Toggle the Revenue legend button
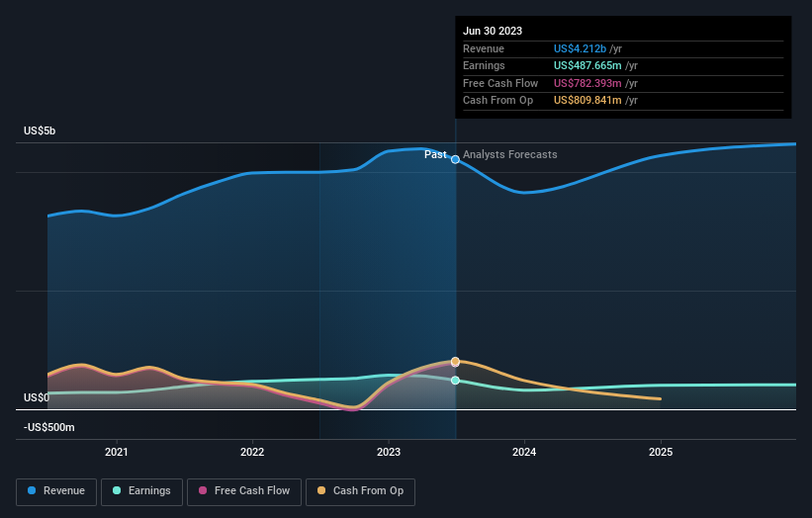 56,491
